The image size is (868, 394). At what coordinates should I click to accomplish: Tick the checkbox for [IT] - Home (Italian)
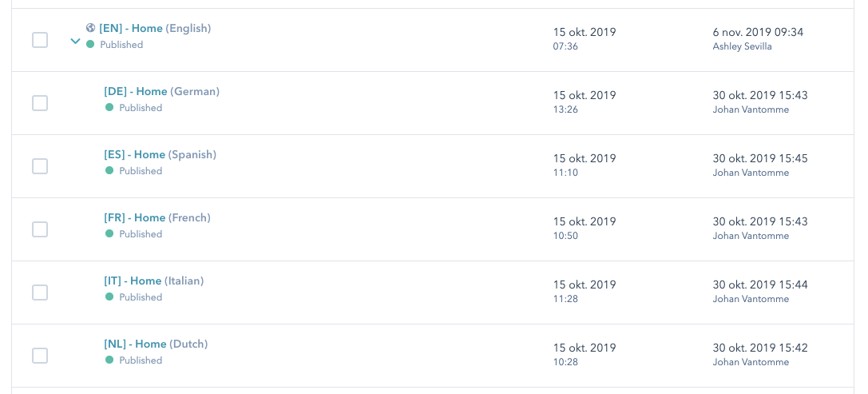pos(40,293)
